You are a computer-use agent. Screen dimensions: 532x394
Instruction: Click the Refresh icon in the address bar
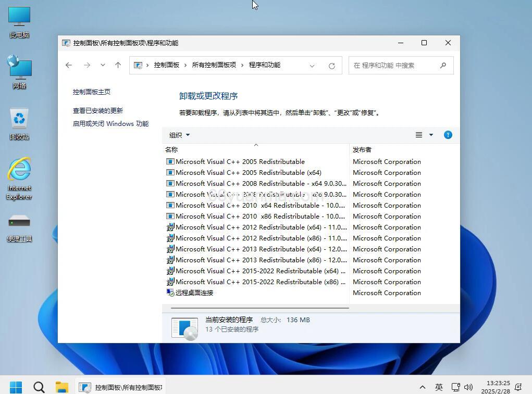point(332,65)
